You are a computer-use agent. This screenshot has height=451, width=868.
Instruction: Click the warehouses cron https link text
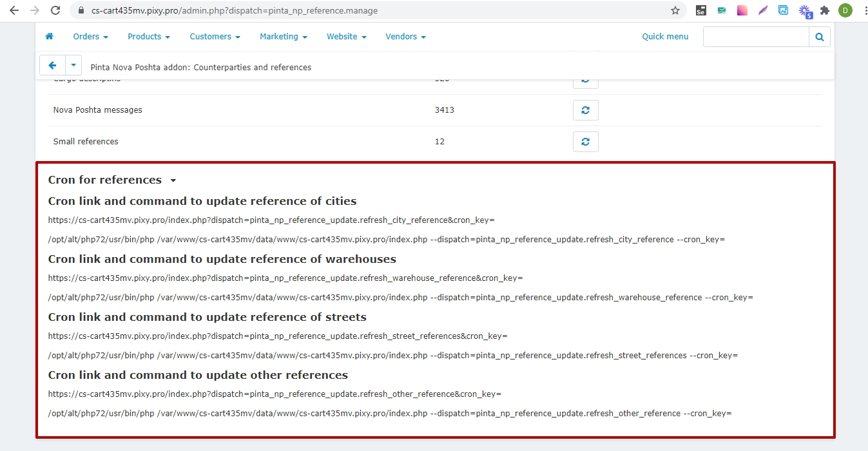(285, 278)
